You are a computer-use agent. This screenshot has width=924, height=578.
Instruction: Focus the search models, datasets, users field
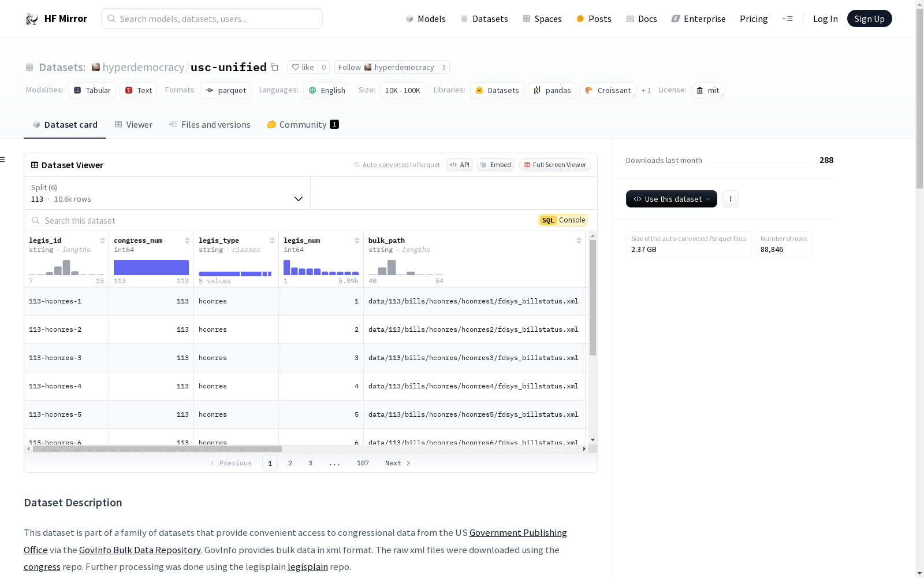(x=212, y=18)
